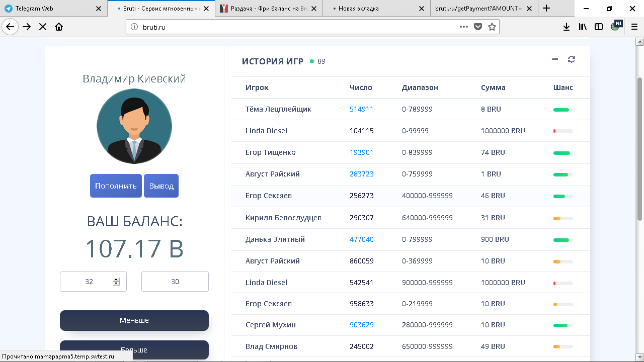Increase the bet amount stepper
Viewport: 644px width, 362px height.
pyautogui.click(x=116, y=280)
